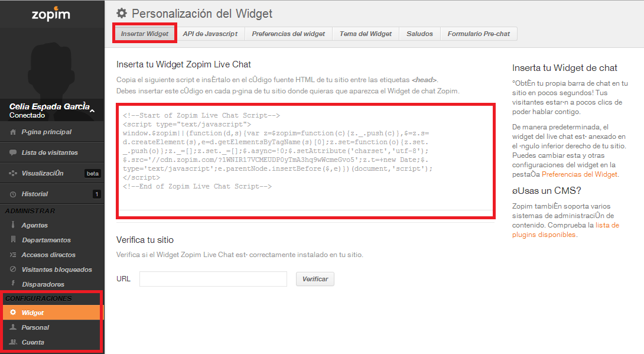Click the gear icon beside Widget
Viewport: 644px width, 354px height.
tap(13, 313)
